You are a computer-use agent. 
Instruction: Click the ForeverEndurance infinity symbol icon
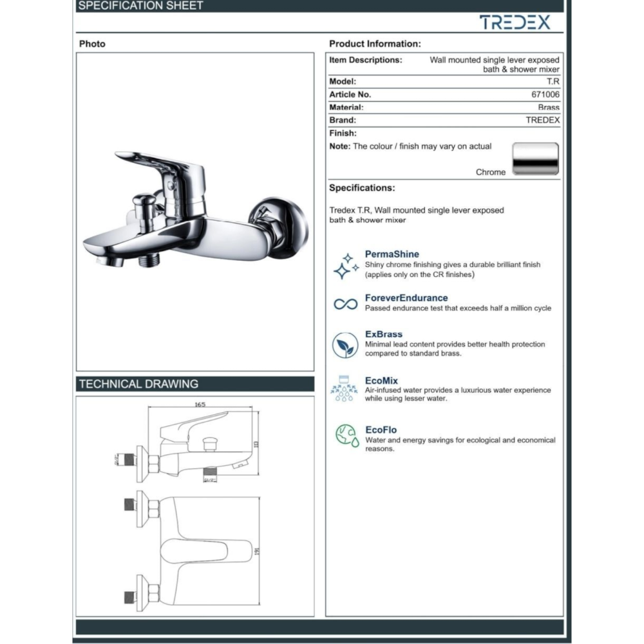345,304
